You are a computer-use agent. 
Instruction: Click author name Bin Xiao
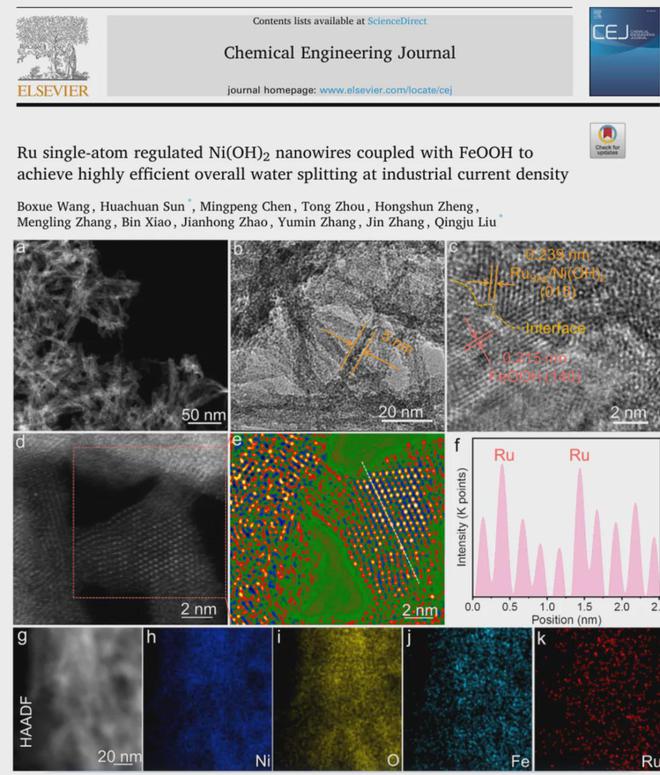tap(146, 222)
